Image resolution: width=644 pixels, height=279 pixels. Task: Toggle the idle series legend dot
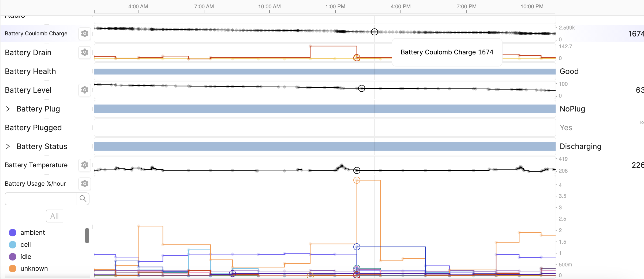click(x=13, y=257)
